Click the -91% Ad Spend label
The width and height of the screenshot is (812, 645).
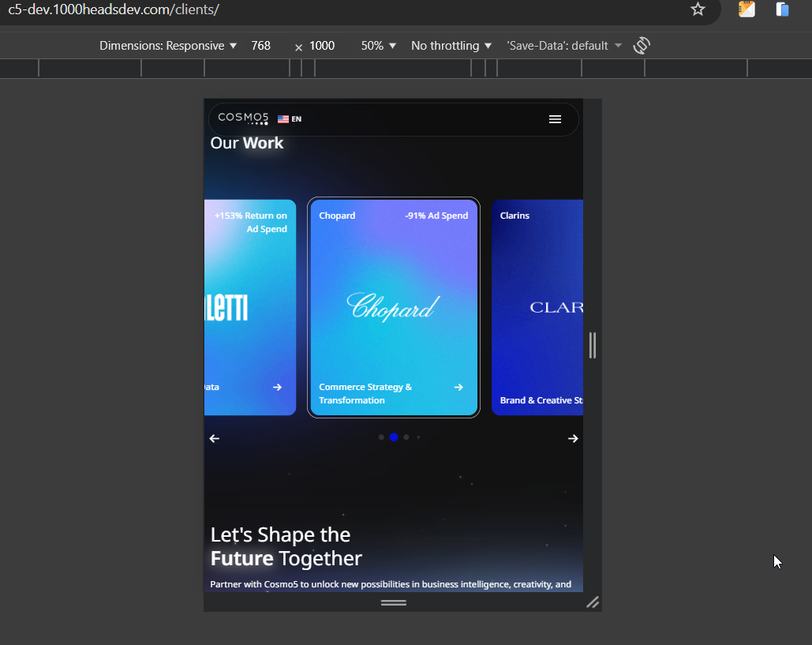[x=436, y=216]
